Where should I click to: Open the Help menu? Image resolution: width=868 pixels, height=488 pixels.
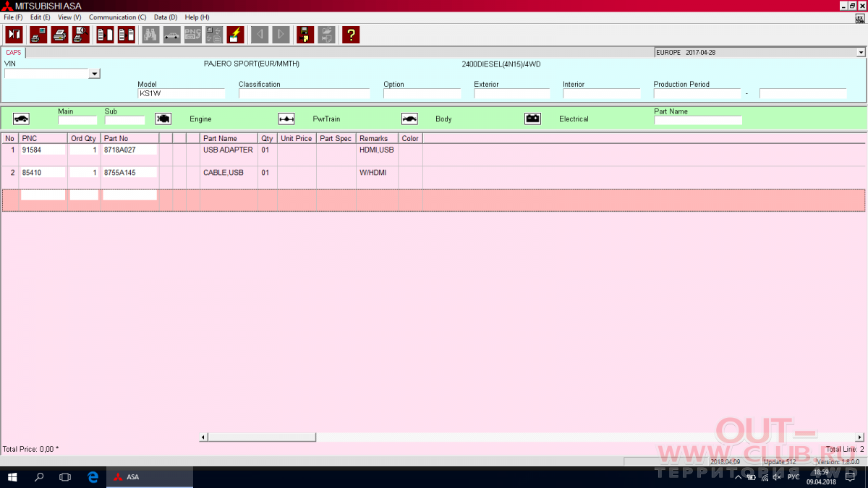(x=197, y=17)
